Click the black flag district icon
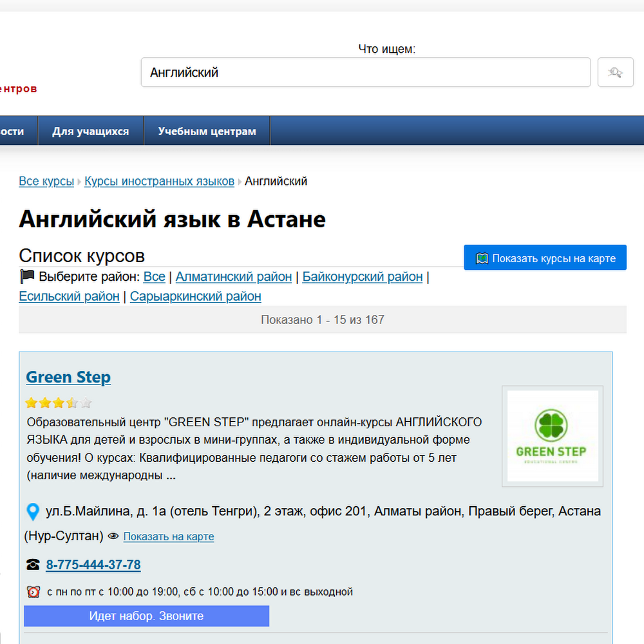This screenshot has width=644, height=644. [x=27, y=276]
